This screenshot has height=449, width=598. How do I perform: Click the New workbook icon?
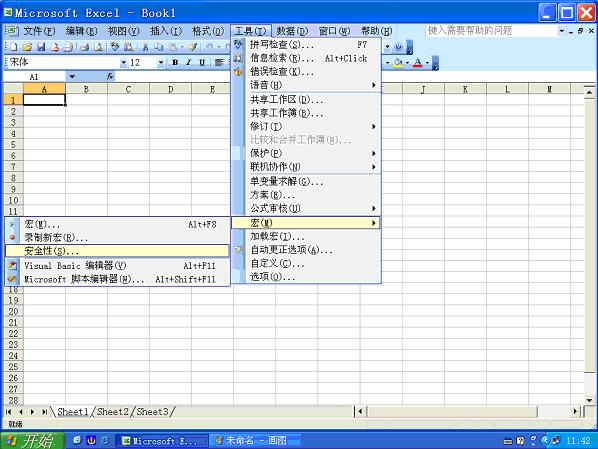coord(14,47)
